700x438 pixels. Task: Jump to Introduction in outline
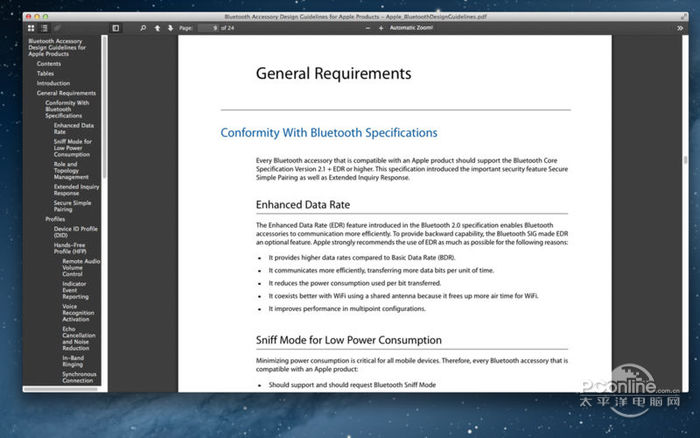coord(53,83)
